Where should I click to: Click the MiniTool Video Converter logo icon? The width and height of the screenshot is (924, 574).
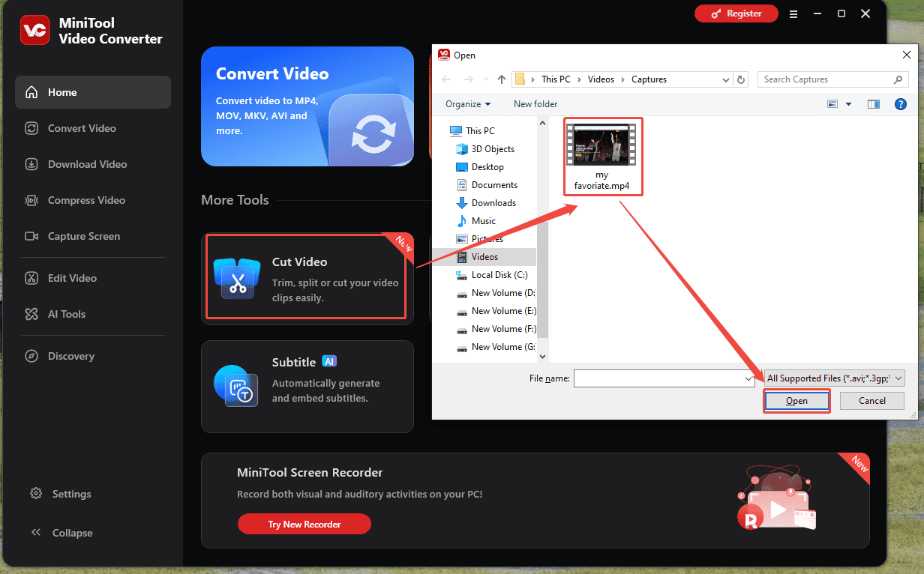click(x=35, y=31)
